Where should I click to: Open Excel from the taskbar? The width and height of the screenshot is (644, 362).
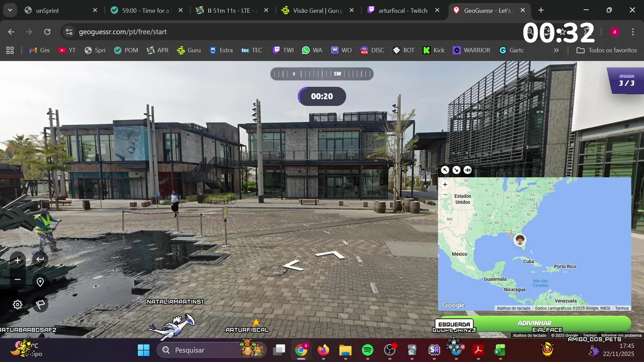click(x=500, y=350)
